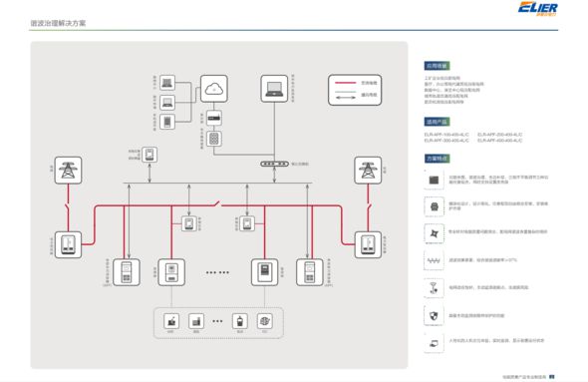
Task: Click the left transformer cabinet icon
Action: tap(68, 244)
